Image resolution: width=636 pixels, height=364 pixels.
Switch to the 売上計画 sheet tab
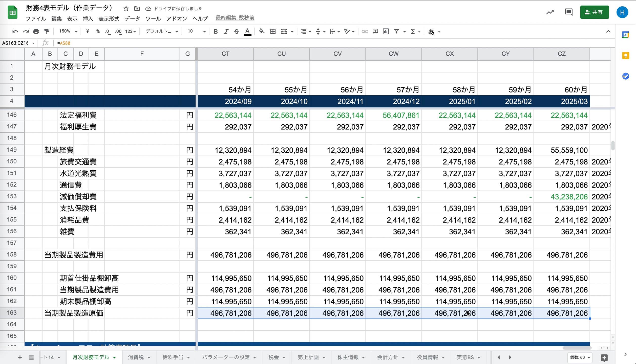pyautogui.click(x=308, y=357)
